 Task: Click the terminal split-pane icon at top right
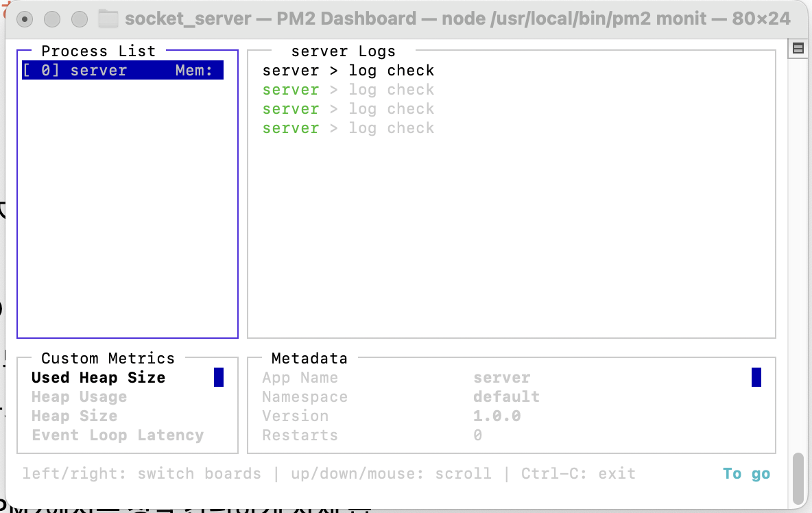pos(798,49)
